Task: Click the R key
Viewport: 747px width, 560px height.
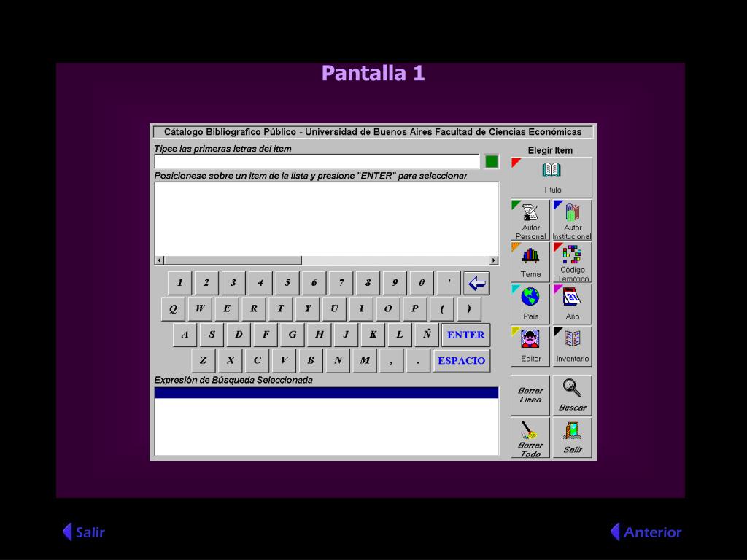Action: pyautogui.click(x=253, y=309)
